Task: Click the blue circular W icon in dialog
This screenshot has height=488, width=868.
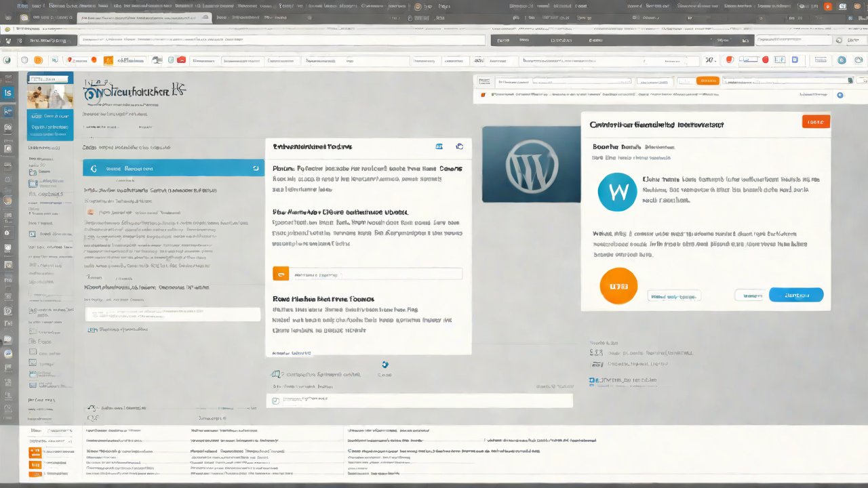Action: tap(618, 191)
